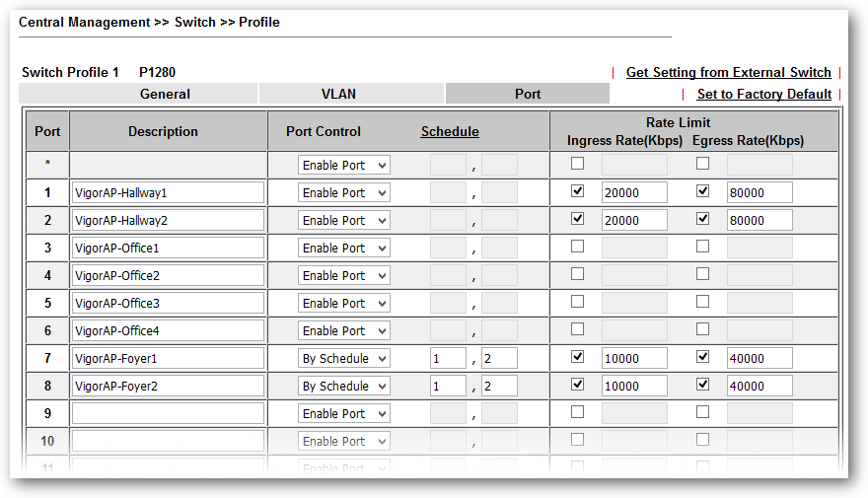The width and height of the screenshot is (868, 498).
Task: Change Port Control dropdown for port 4
Action: [x=343, y=276]
